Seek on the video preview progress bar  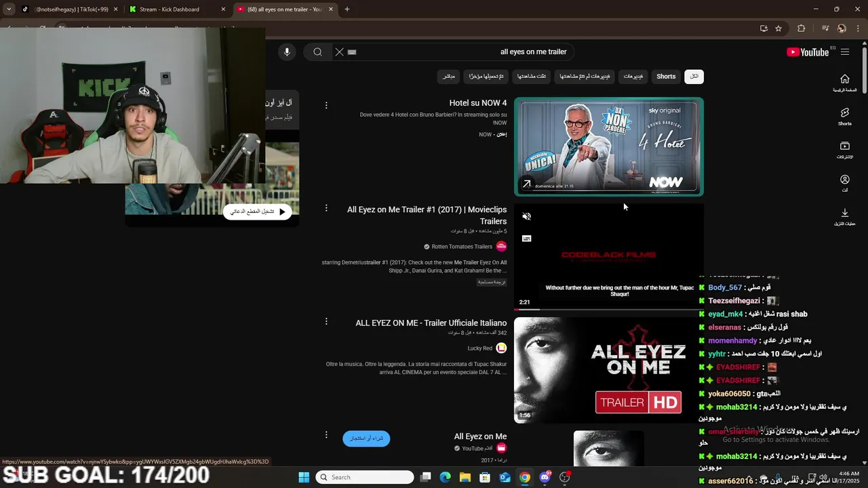pyautogui.click(x=608, y=310)
